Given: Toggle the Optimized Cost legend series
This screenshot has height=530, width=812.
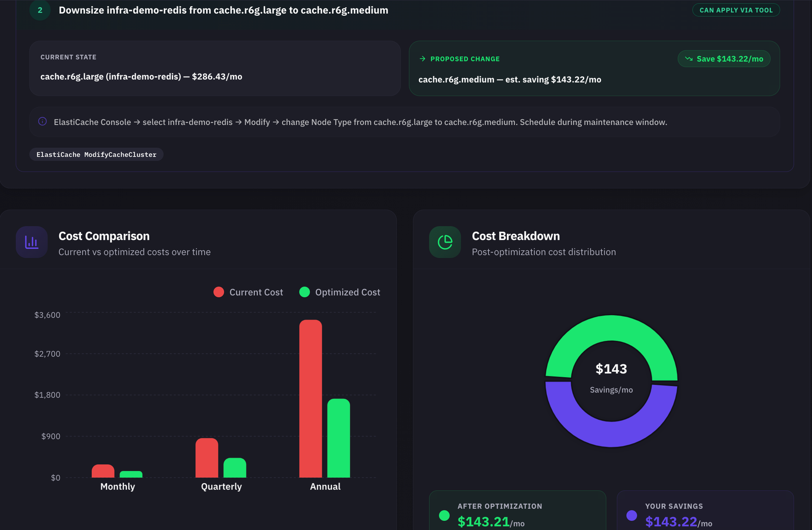Looking at the screenshot, I should click(340, 292).
